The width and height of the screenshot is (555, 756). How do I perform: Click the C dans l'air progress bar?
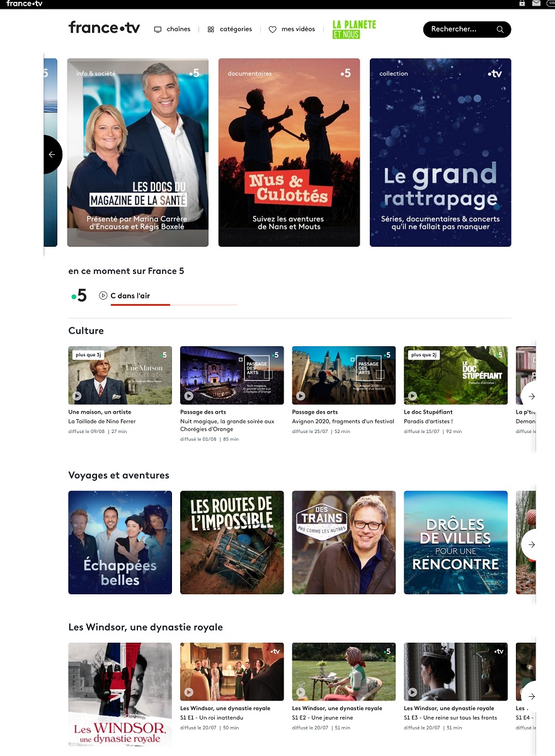pos(174,305)
